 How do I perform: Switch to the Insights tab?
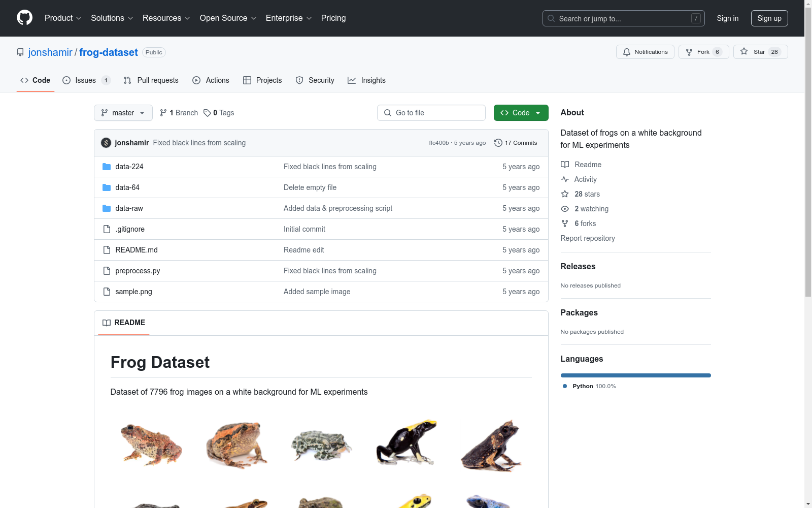coord(366,80)
